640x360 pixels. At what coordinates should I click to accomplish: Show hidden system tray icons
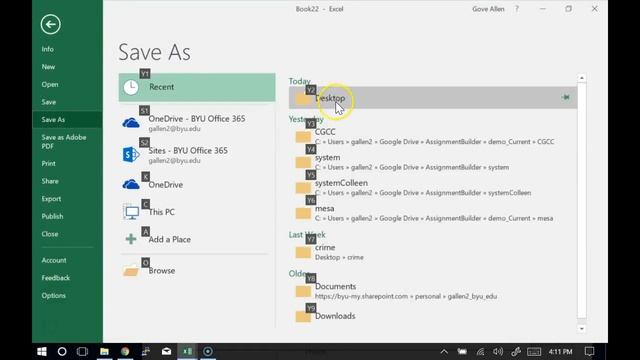point(444,351)
